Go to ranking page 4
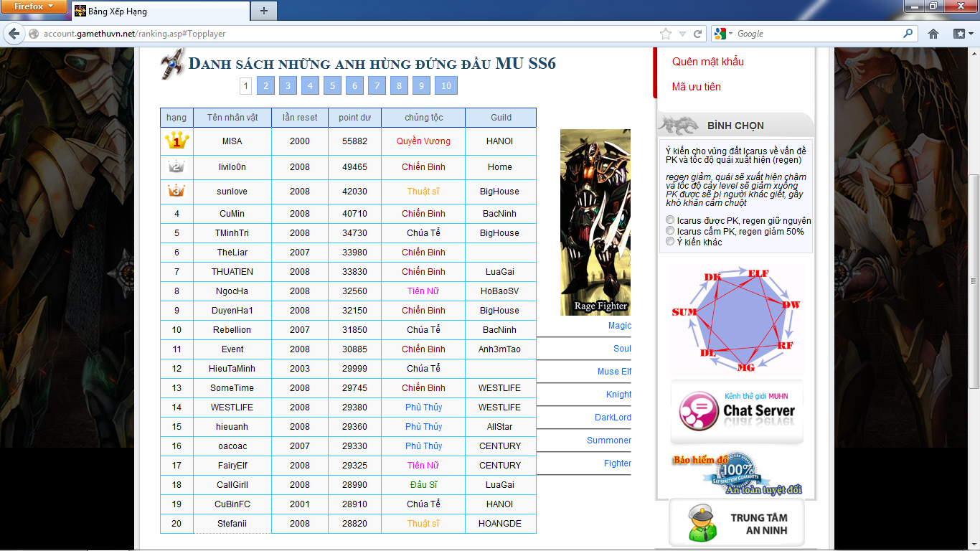Image resolution: width=980 pixels, height=551 pixels. [310, 86]
